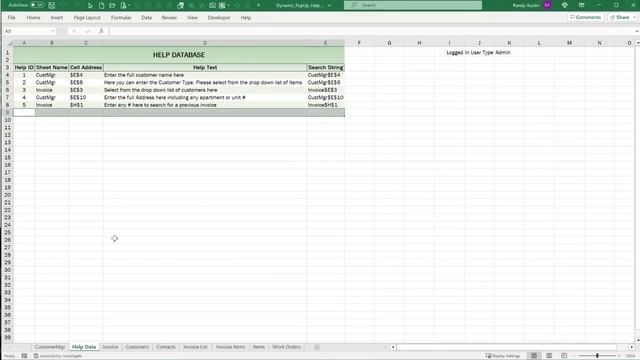Click the print preview page icon
Image resolution: width=640 pixels, height=360 pixels.
(123, 5)
